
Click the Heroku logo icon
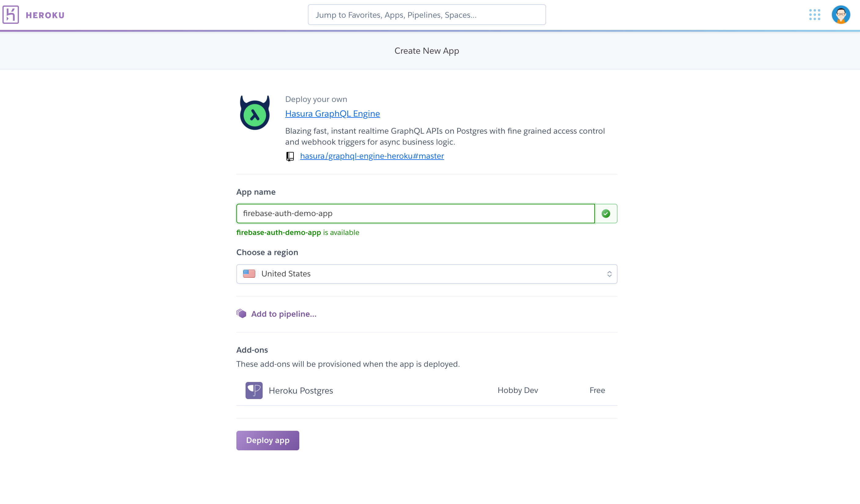point(11,15)
